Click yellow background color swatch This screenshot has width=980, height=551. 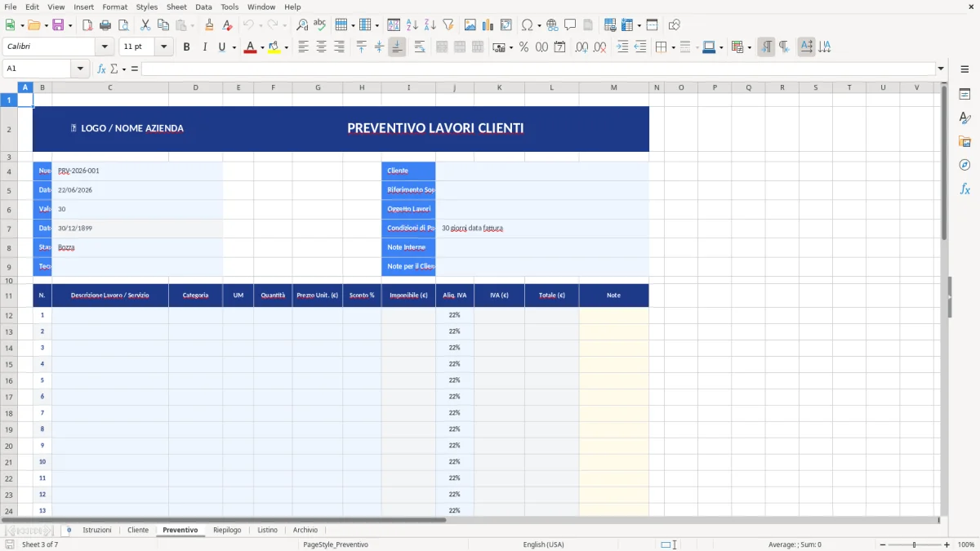[274, 47]
